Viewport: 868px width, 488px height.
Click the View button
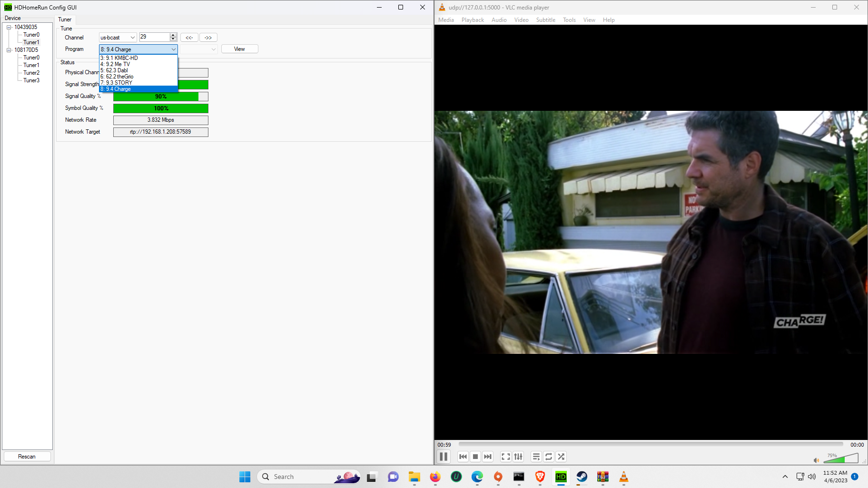(239, 49)
